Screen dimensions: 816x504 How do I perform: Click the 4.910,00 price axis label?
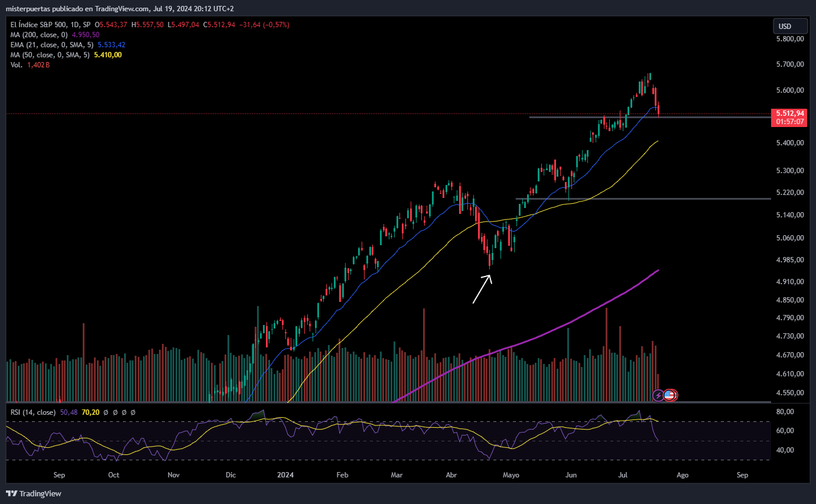(790, 282)
